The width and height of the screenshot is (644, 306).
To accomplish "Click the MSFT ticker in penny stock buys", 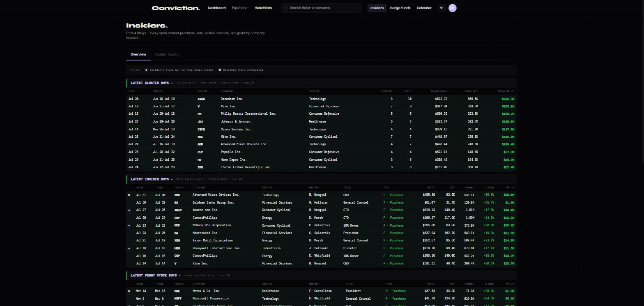I will [x=178, y=299].
